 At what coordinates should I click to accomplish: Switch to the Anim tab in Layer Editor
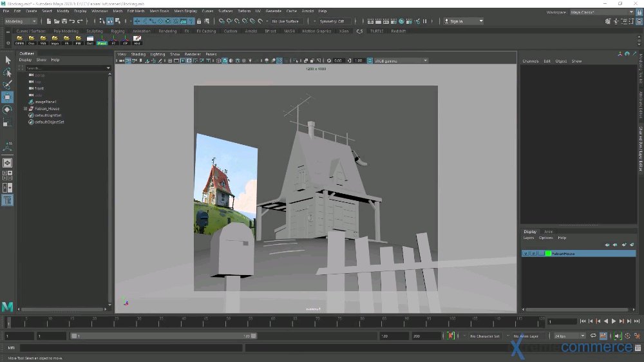548,232
